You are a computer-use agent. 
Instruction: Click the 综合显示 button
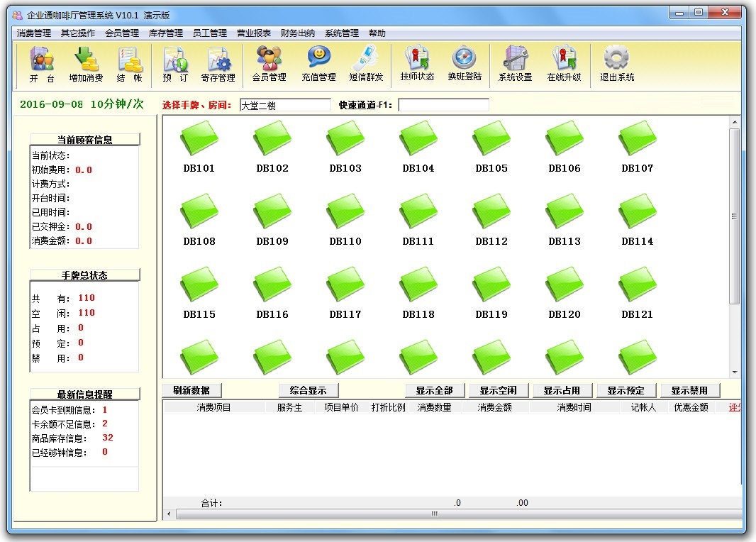coord(308,390)
